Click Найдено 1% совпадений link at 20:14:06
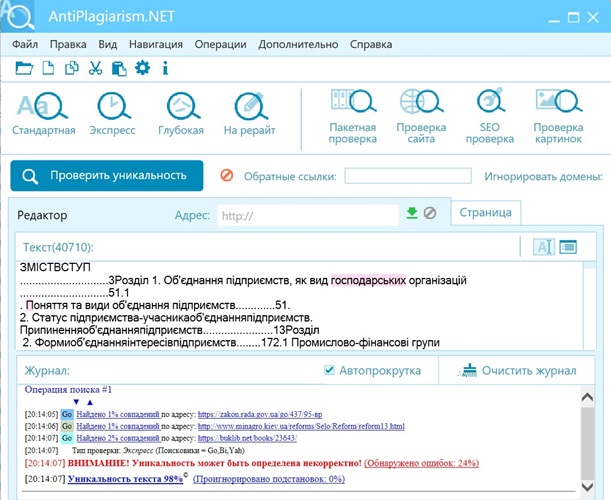Viewport: 611px width, 500px height. click(118, 426)
